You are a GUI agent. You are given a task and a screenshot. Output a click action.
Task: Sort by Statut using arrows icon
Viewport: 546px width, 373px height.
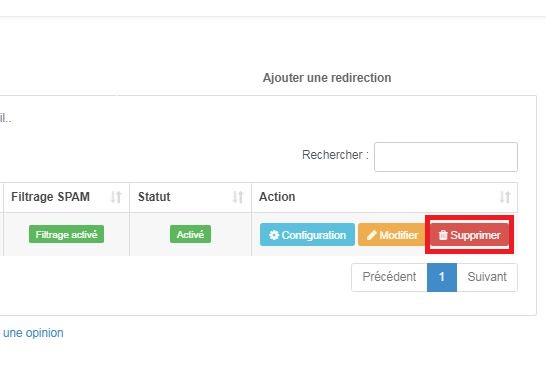(x=238, y=197)
